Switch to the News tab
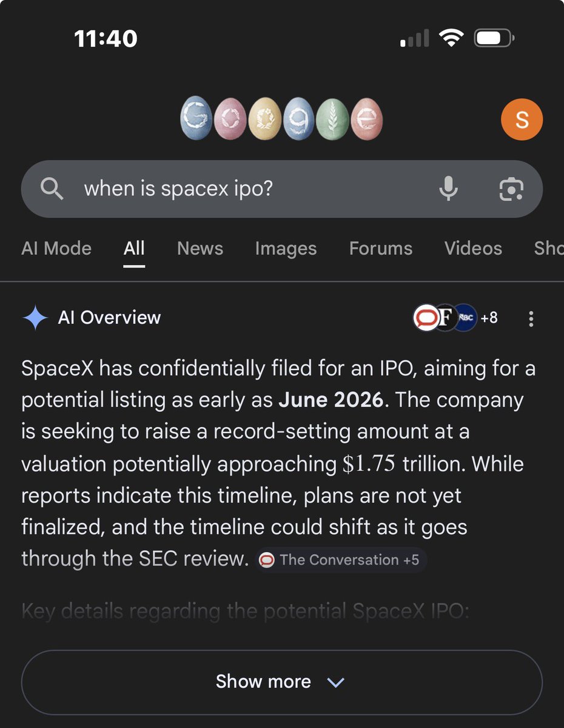 tap(200, 248)
